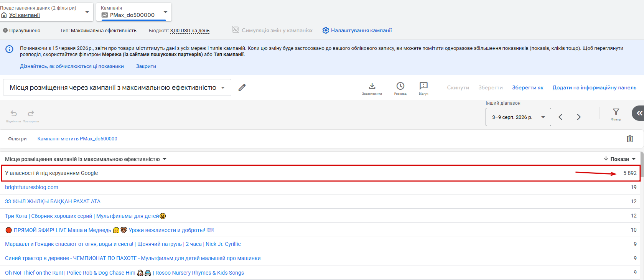Open the filter funnel icon
Viewport: 644px width, 280px height.
coord(616,112)
